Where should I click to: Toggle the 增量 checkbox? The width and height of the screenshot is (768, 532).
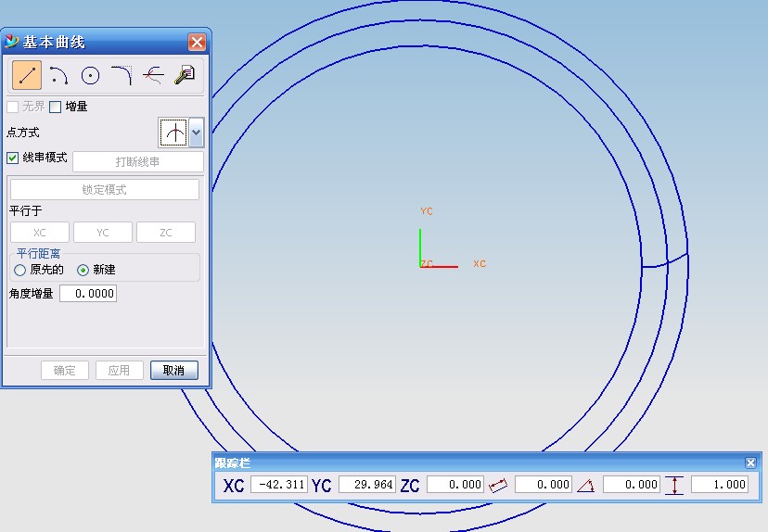point(56,107)
